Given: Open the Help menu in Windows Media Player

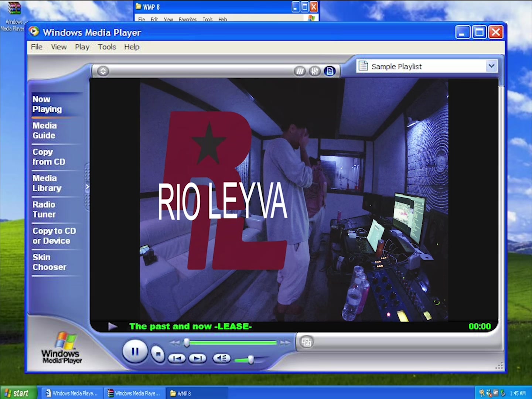Looking at the screenshot, I should pos(132,47).
